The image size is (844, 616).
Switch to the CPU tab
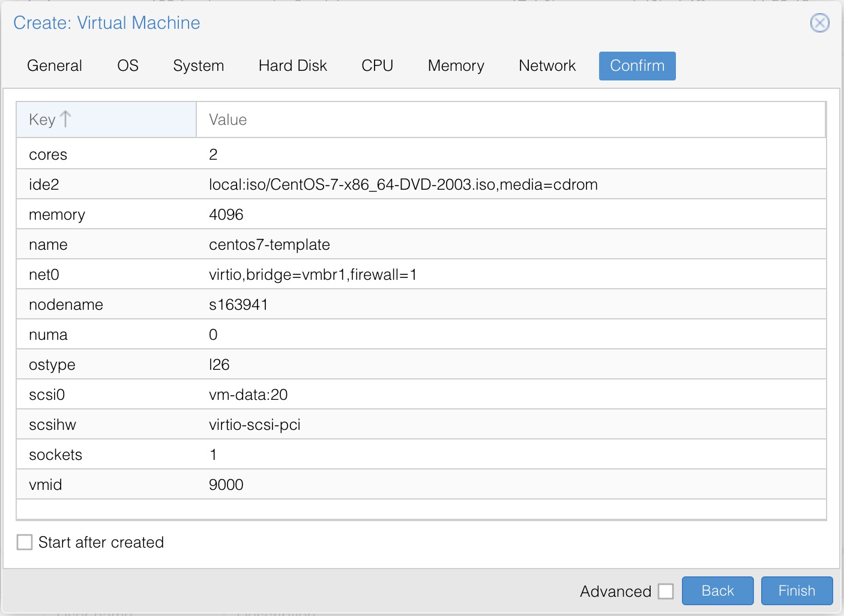pyautogui.click(x=378, y=66)
